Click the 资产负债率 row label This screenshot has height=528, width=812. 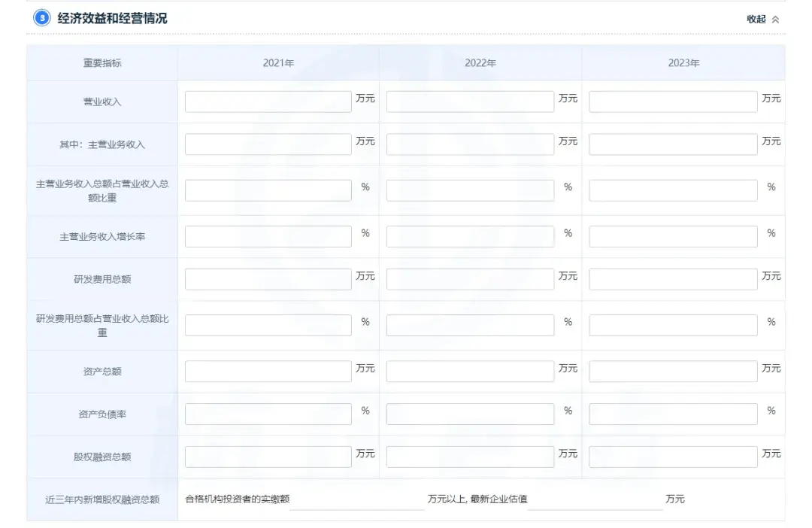tap(102, 414)
